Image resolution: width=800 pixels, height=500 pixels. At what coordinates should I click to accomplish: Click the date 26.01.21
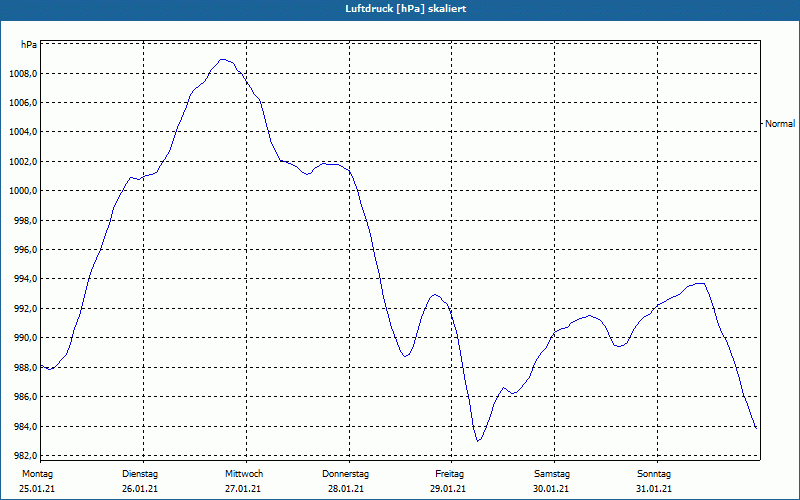coord(140,489)
